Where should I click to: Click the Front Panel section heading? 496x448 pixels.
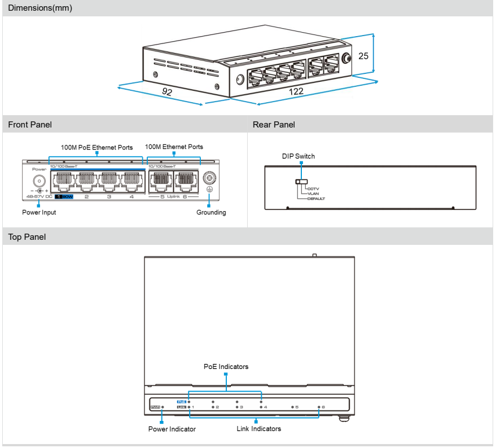point(29,125)
